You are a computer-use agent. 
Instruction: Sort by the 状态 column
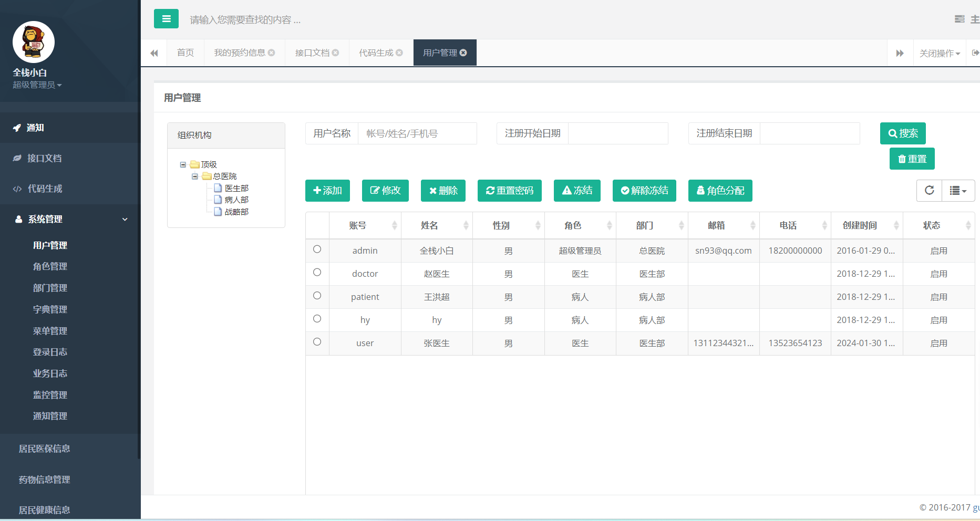(939, 225)
